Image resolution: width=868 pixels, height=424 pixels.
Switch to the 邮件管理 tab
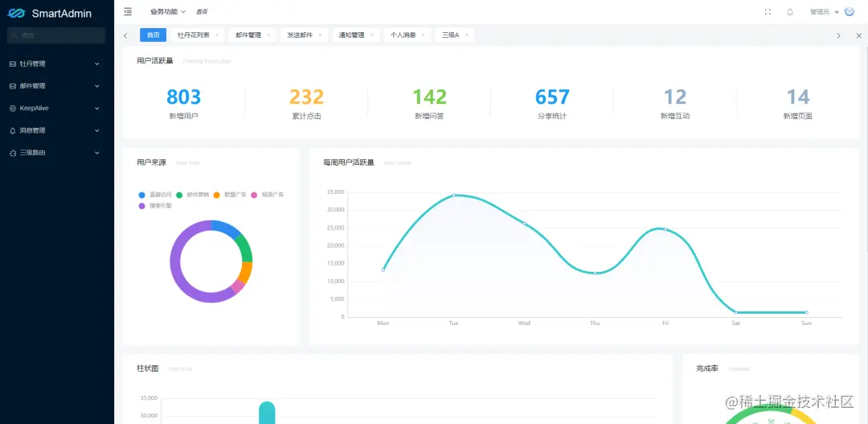click(248, 35)
